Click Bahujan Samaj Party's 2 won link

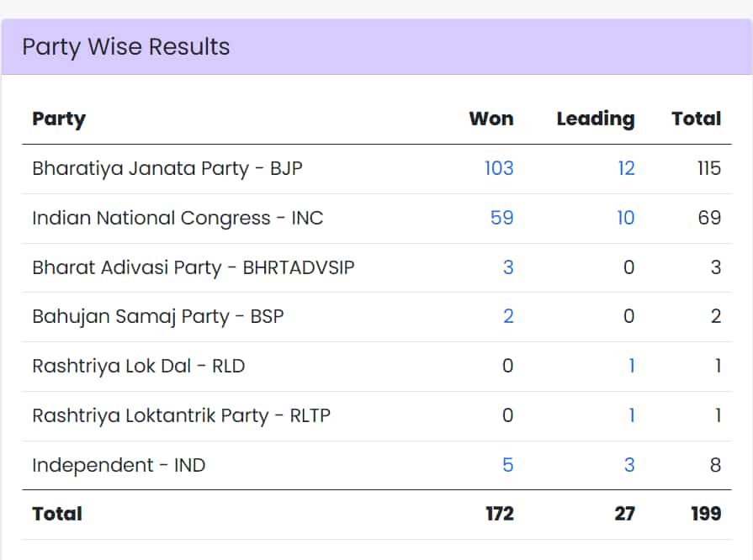tap(507, 316)
